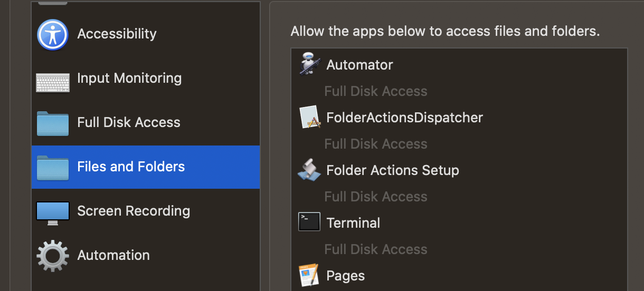Click the Accessibility icon in the sidebar
This screenshot has width=644, height=291.
coord(53,35)
